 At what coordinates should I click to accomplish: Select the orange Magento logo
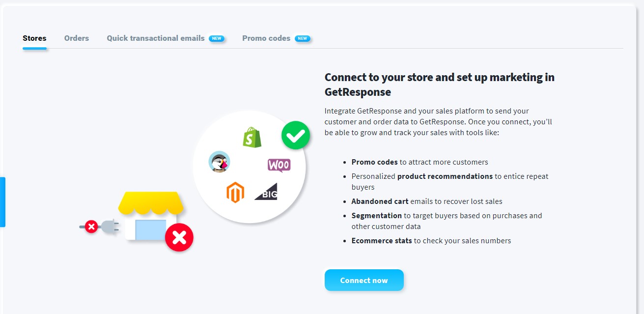(235, 192)
